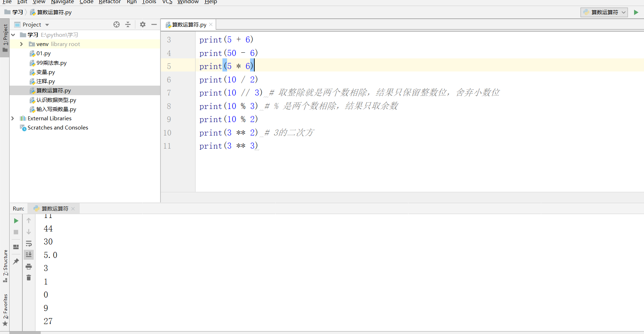Screen dimensions: 644x334
Task: Place cursor in line print(10 / 2)
Action: pyautogui.click(x=228, y=80)
